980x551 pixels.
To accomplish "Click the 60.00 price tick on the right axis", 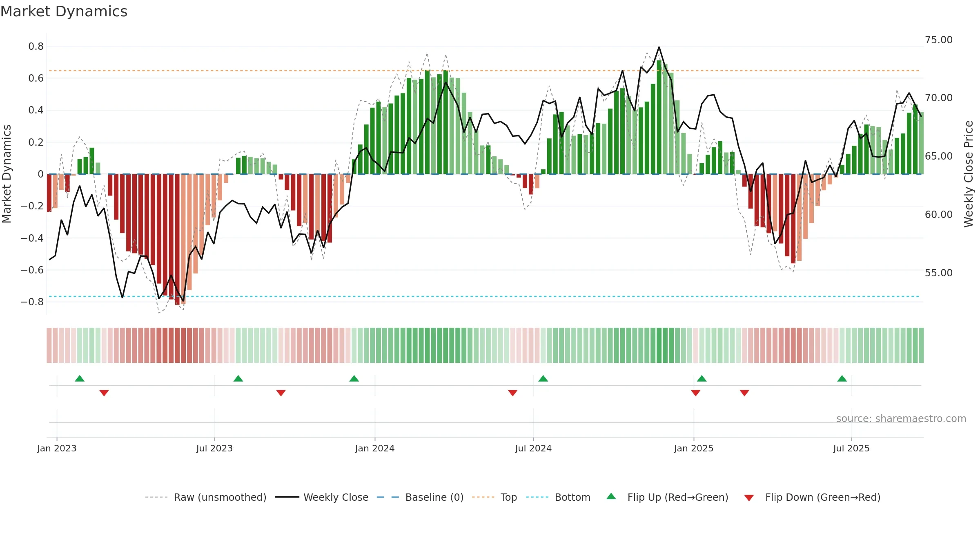I will (939, 215).
